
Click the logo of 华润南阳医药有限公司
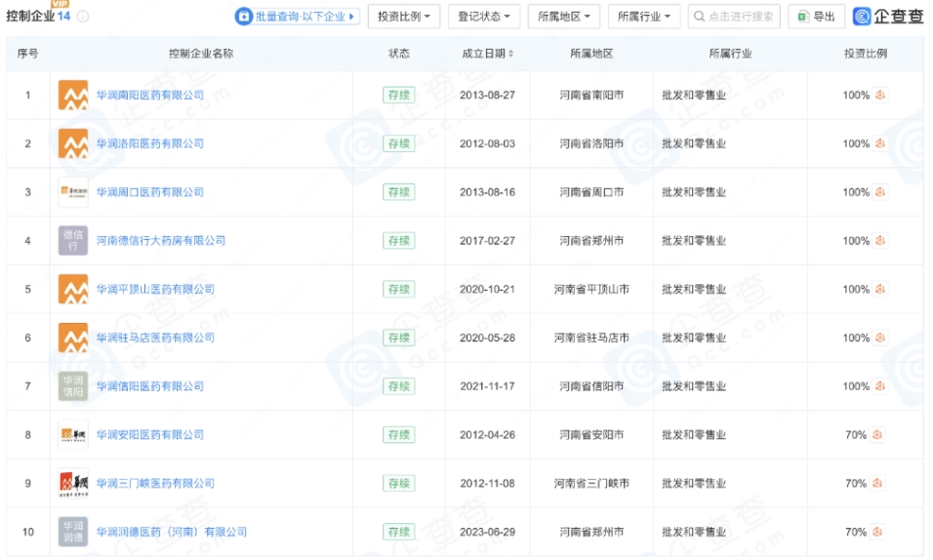[x=73, y=96]
